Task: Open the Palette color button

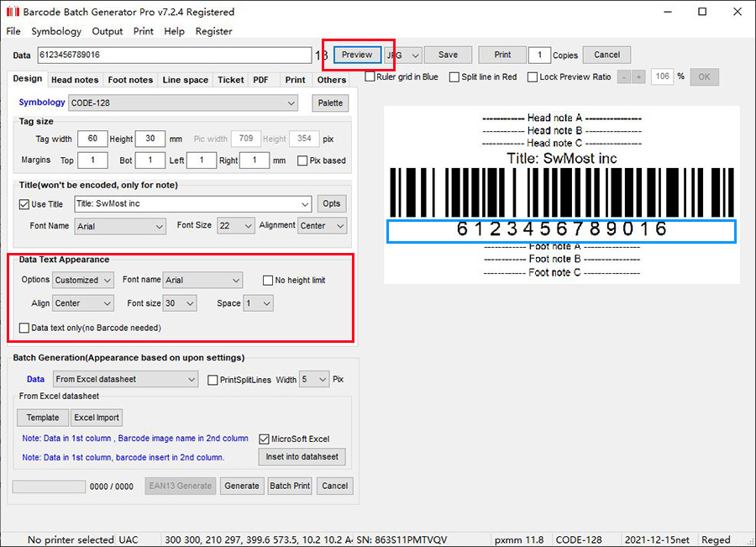Action: [330, 103]
